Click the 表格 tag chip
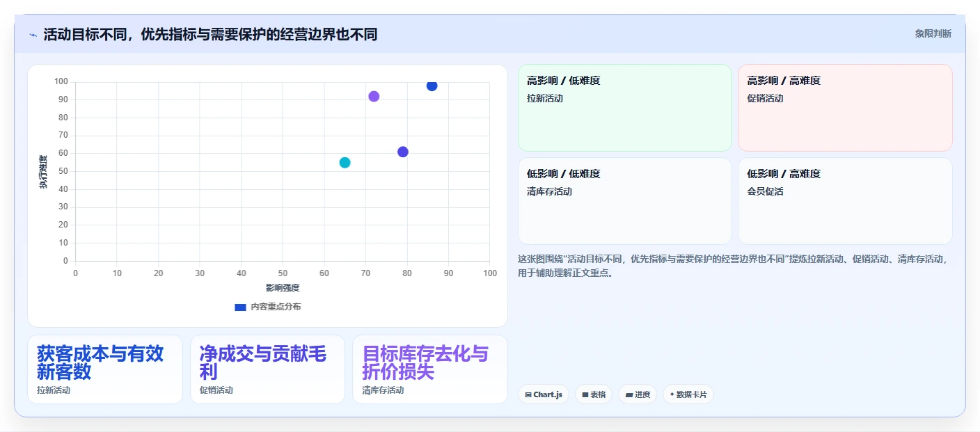 (x=594, y=394)
